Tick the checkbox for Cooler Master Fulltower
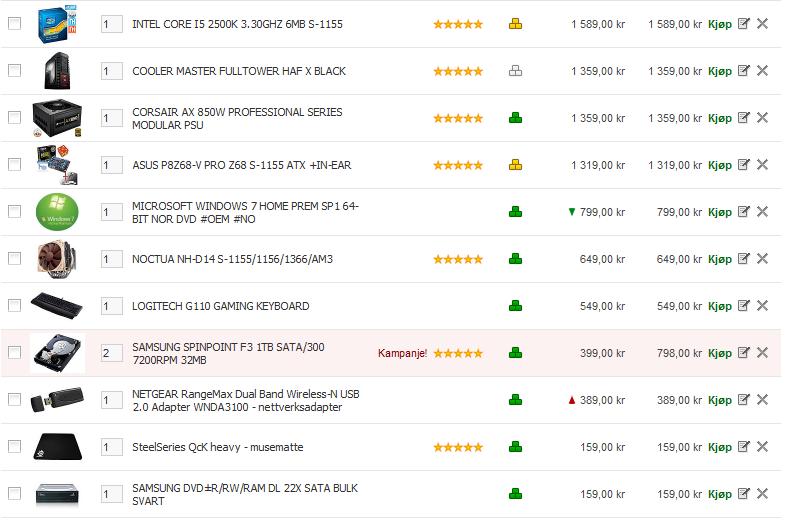Image resolution: width=785 pixels, height=520 pixels. pos(15,71)
